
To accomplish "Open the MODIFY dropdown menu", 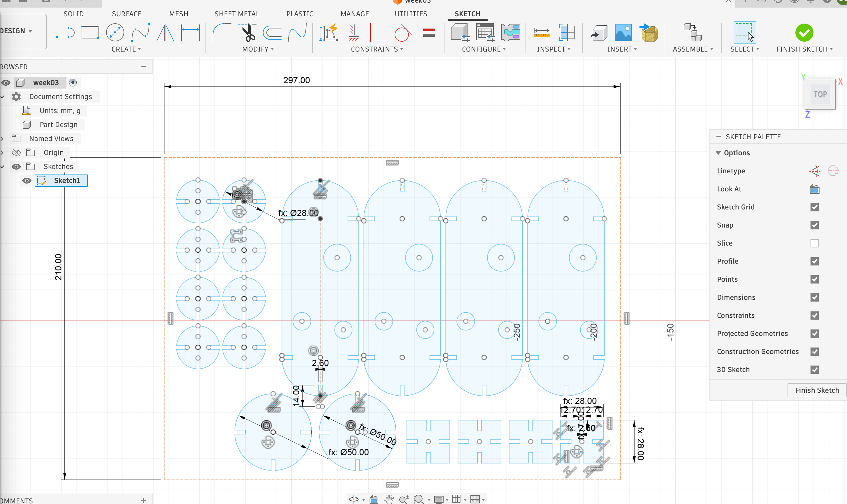I will (258, 49).
